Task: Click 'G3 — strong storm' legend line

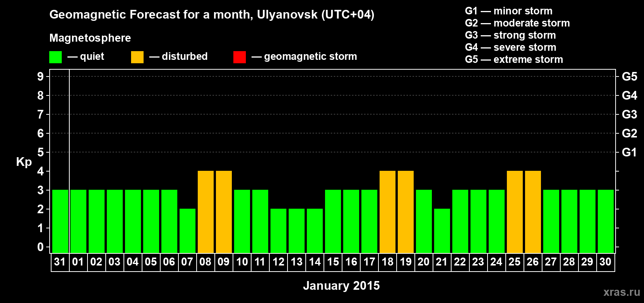Action: point(510,35)
